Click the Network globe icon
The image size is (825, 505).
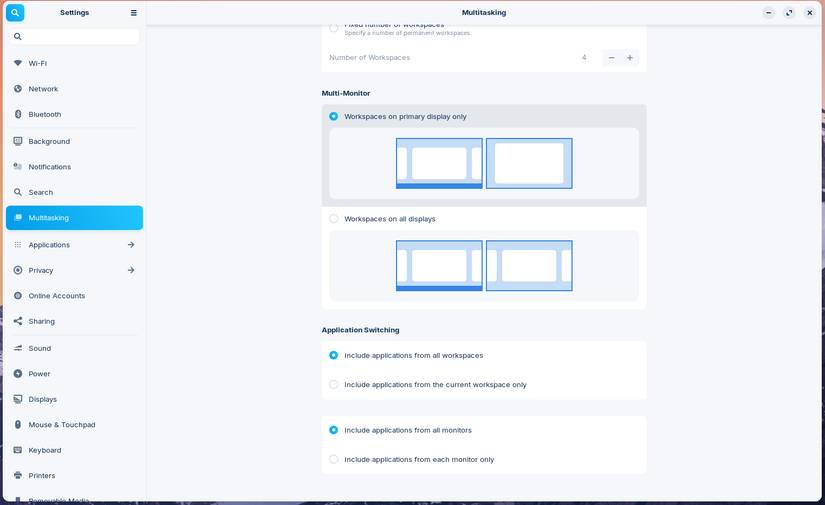click(18, 88)
